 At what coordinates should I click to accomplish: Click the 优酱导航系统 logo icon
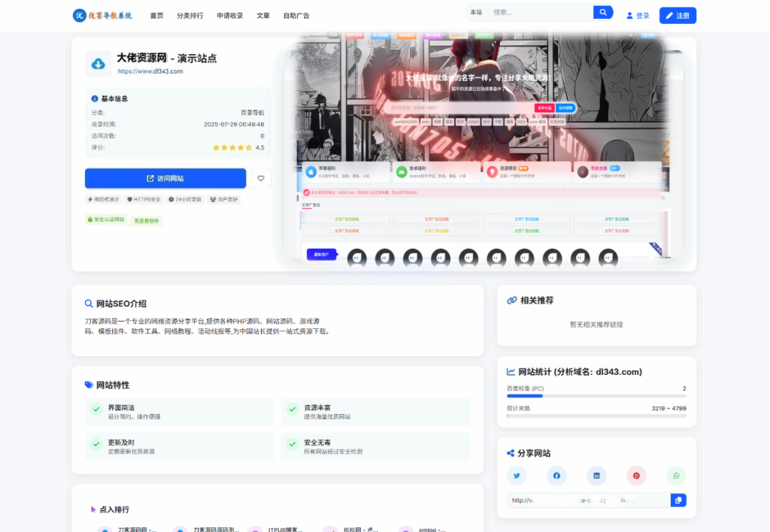[x=80, y=15]
